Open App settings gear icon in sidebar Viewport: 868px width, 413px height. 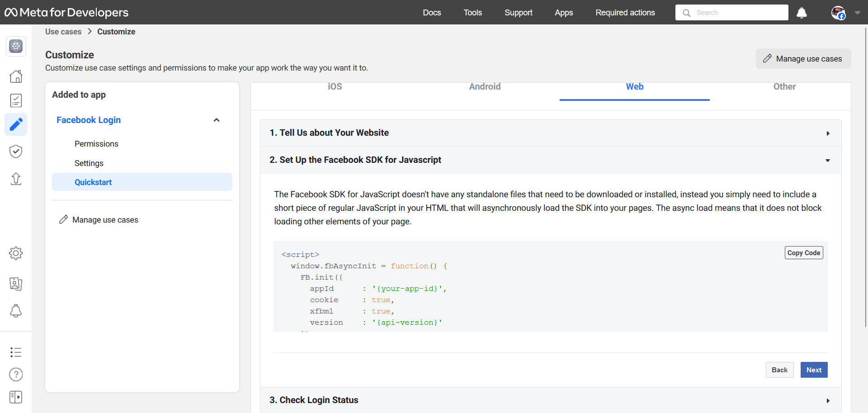(16, 253)
